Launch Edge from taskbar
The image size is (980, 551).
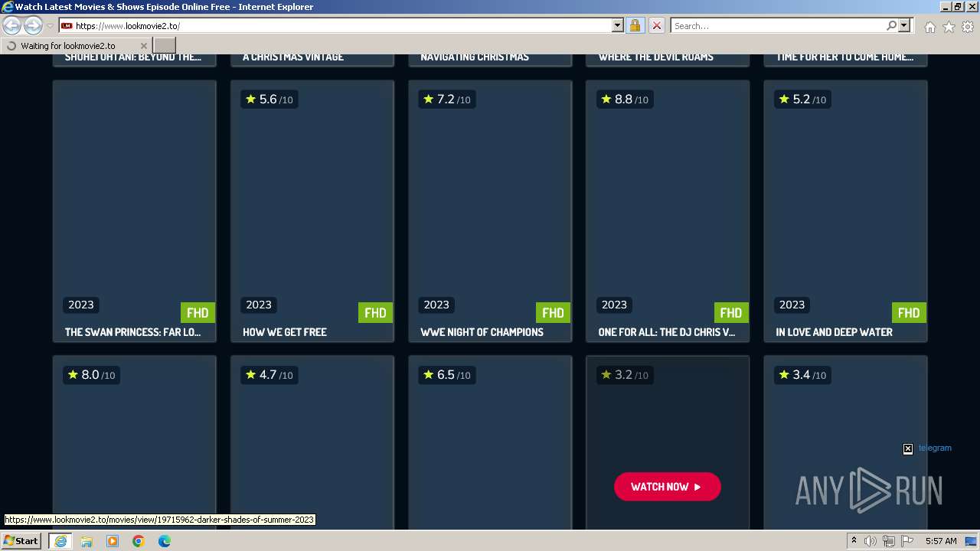click(165, 541)
